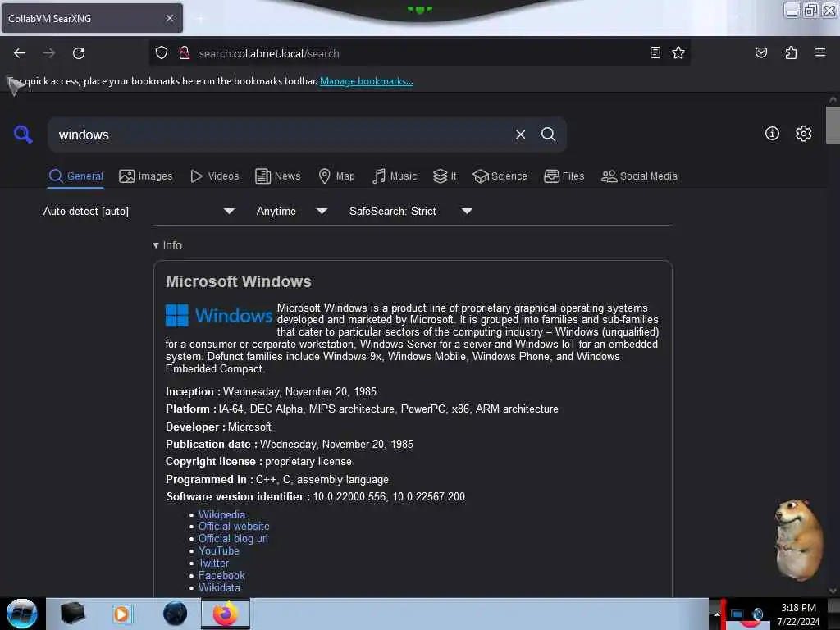
Task: Toggle reader view icon in address bar
Action: click(655, 52)
